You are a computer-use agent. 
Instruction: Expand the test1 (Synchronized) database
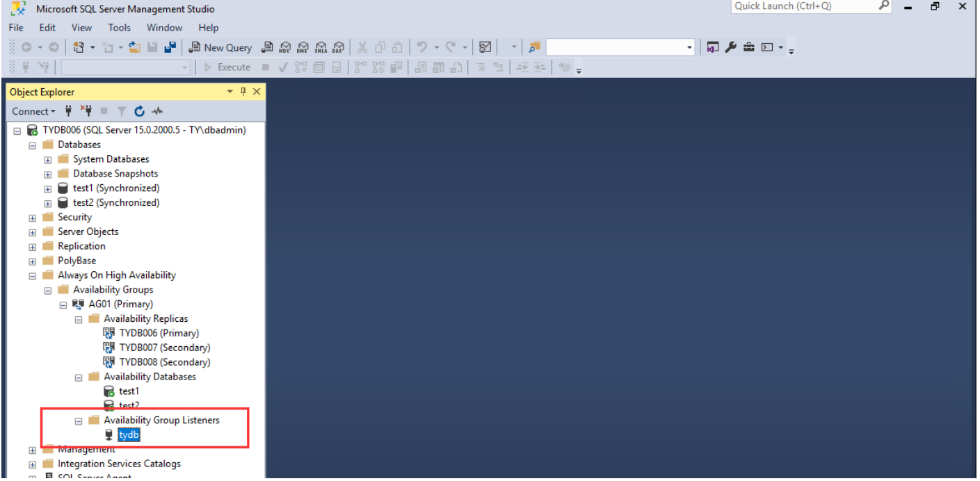point(48,188)
